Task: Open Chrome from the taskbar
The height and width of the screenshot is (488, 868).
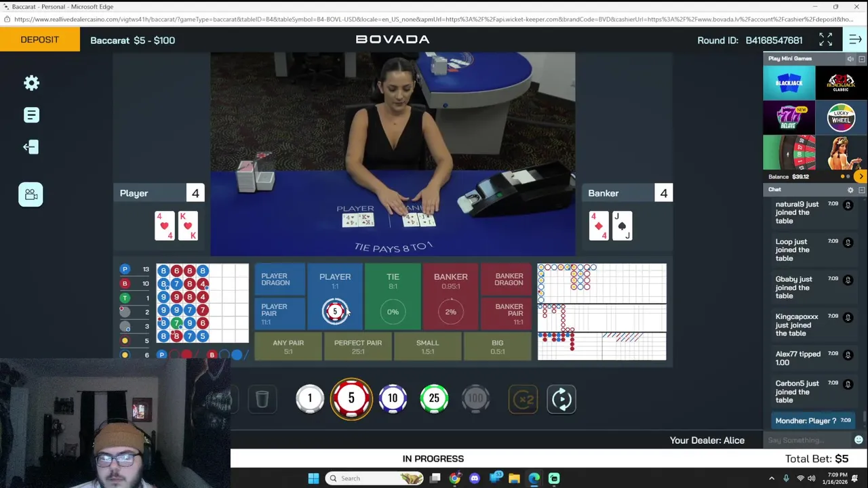Action: 454,479
